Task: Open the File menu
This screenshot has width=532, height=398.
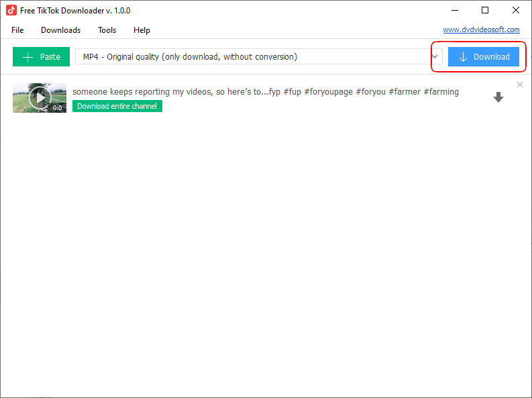Action: (x=17, y=30)
